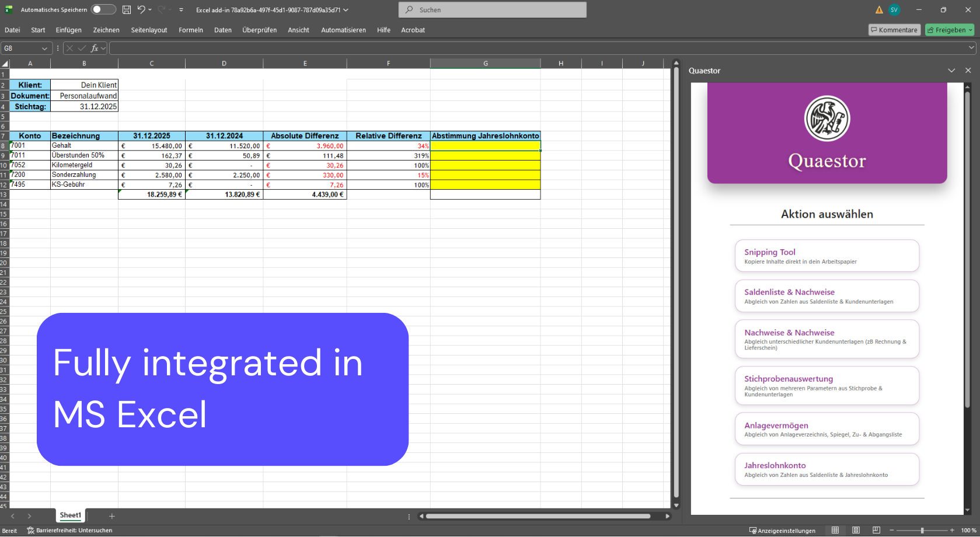Toggle Automatisches Speichern switch
This screenshot has height=537, width=980.
click(103, 9)
